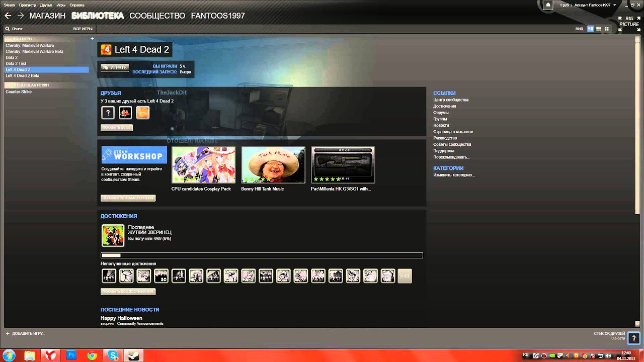Click the plus icon in games category header

92,39
